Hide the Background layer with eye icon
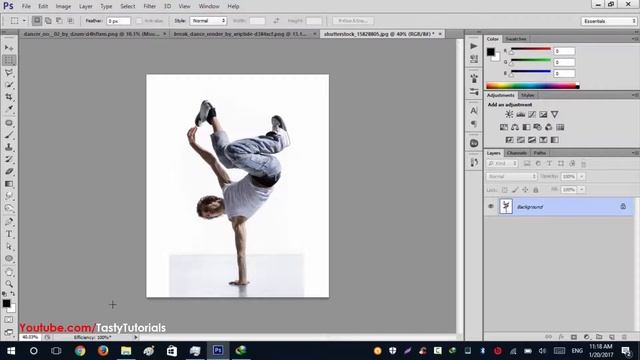Viewport: 640px width, 360px height. (491, 207)
